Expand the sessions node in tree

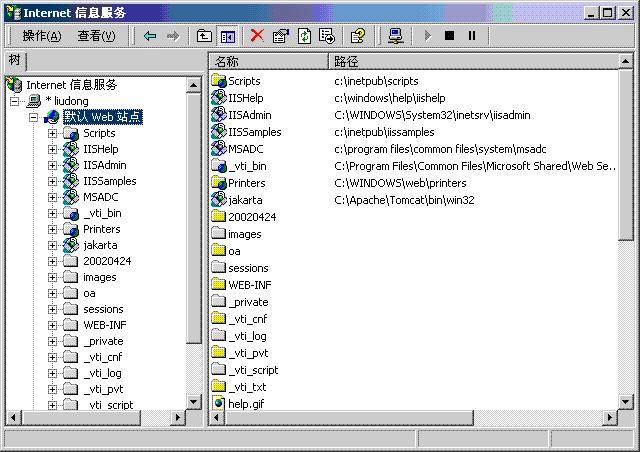pyautogui.click(x=52, y=309)
